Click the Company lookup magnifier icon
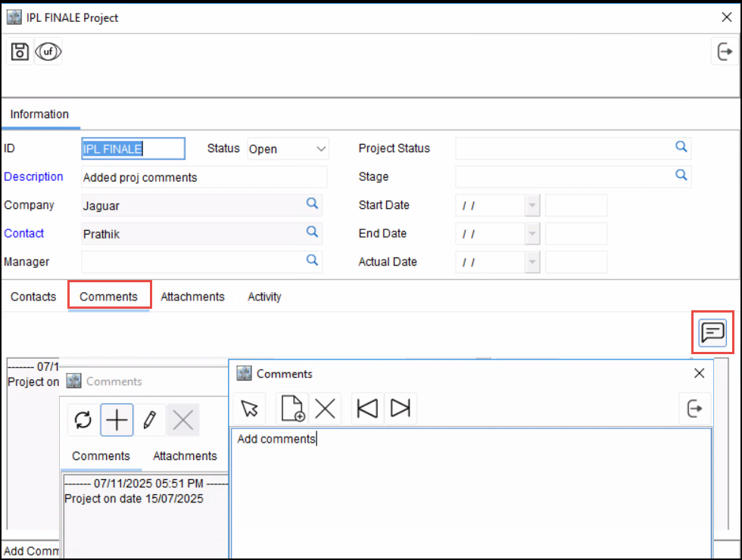This screenshot has width=742, height=560. click(x=312, y=204)
